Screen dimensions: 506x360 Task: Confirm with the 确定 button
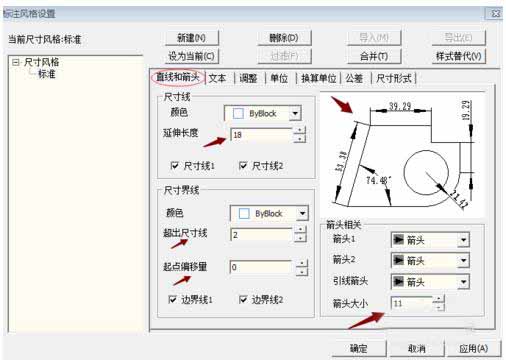coord(359,349)
